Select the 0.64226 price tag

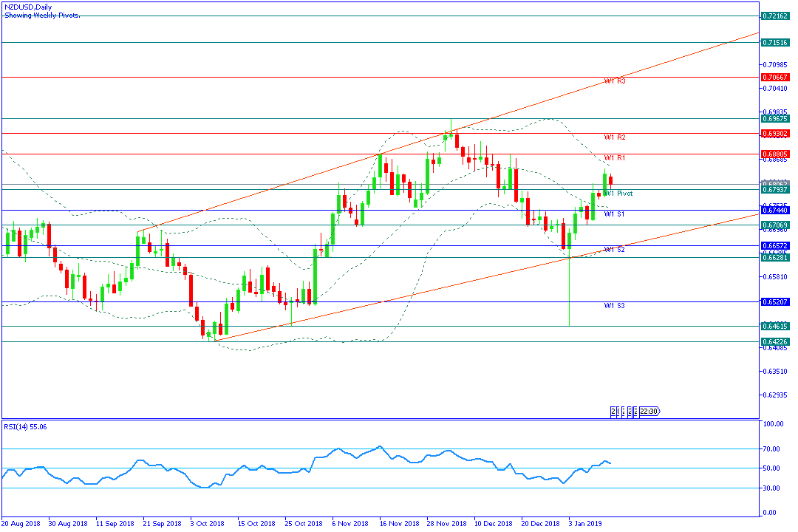pos(776,341)
